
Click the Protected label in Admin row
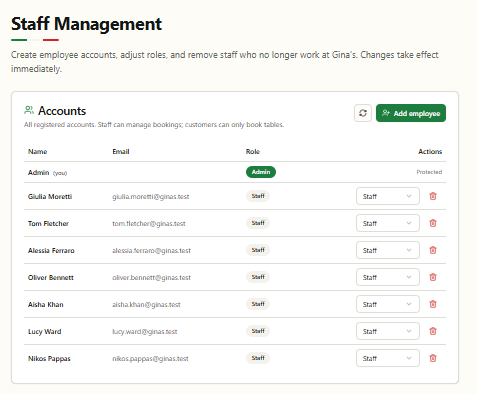click(x=429, y=172)
